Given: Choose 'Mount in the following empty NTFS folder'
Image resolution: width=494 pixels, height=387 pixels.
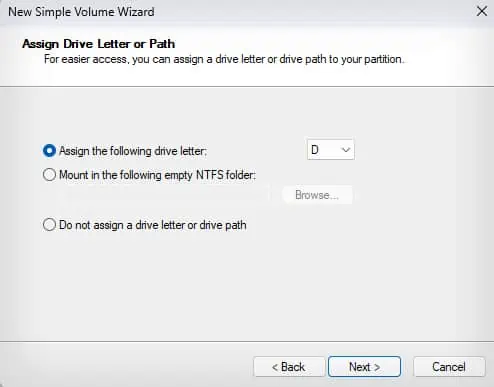Looking at the screenshot, I should pos(49,175).
